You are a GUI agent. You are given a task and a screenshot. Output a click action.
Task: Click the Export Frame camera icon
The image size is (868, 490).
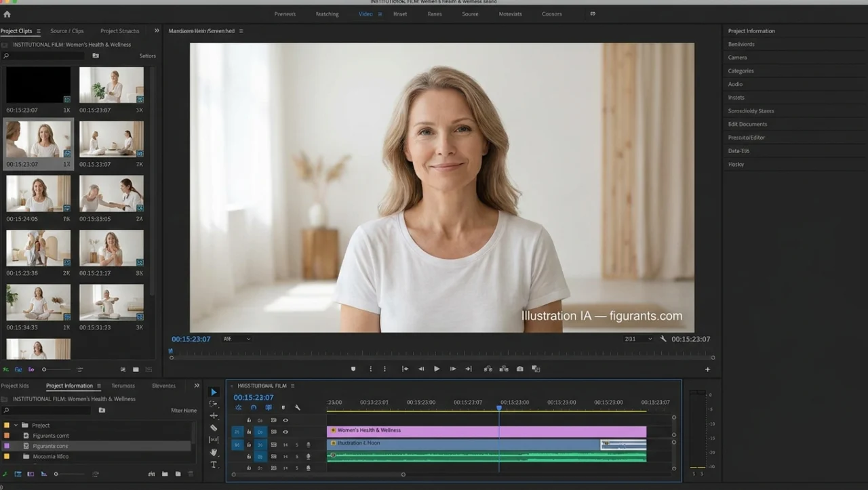click(x=519, y=369)
